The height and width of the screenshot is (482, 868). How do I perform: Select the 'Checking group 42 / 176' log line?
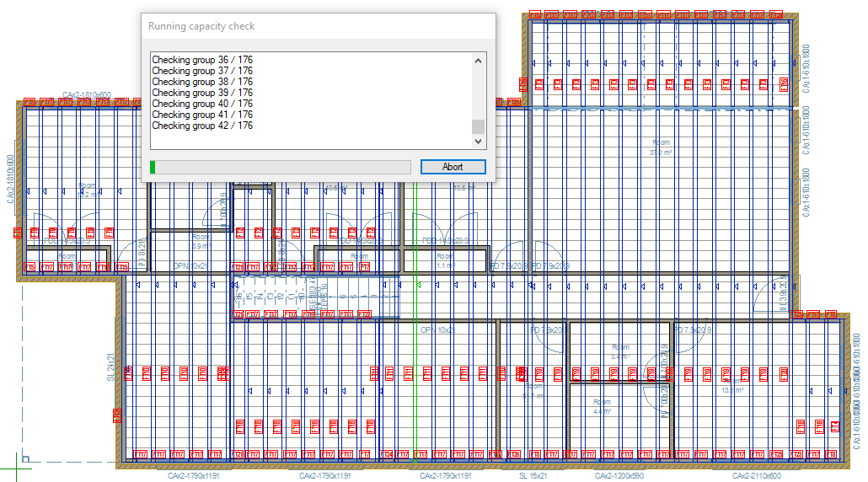pos(202,126)
